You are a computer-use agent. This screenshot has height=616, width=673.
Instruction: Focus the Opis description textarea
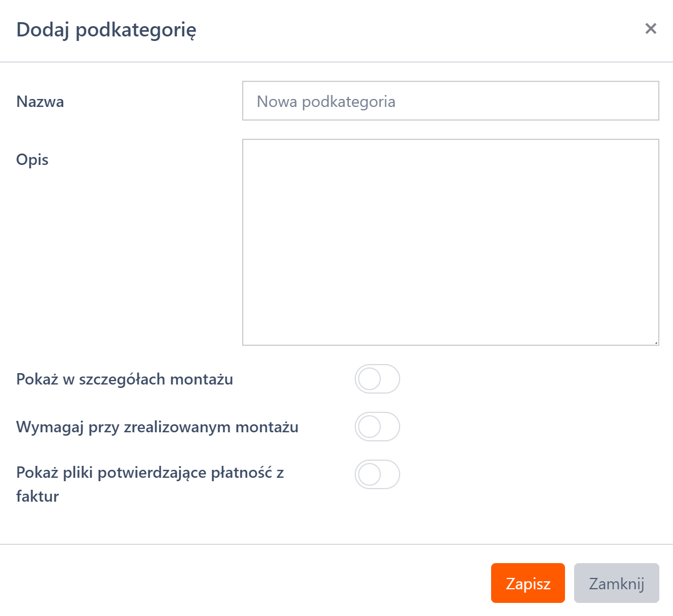[450, 242]
